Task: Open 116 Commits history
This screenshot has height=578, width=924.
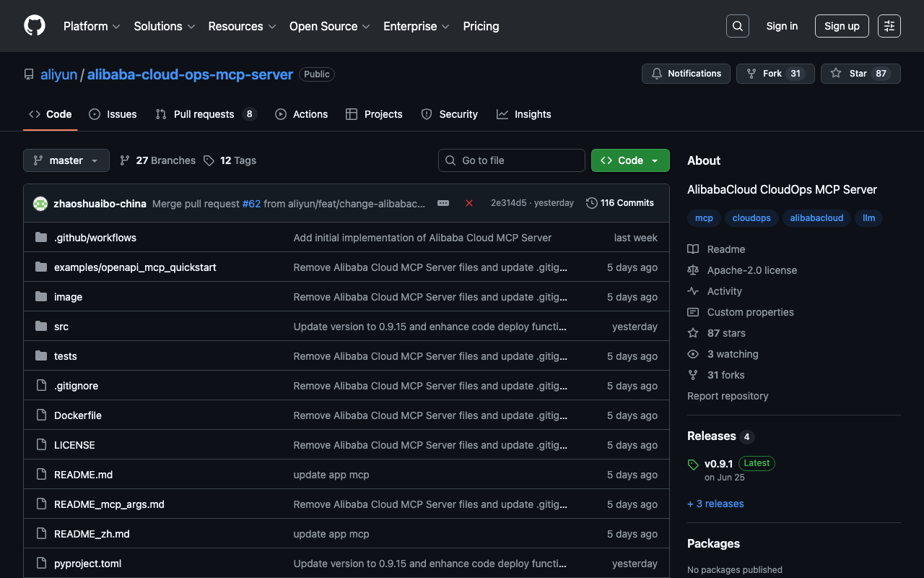Action: tap(619, 203)
